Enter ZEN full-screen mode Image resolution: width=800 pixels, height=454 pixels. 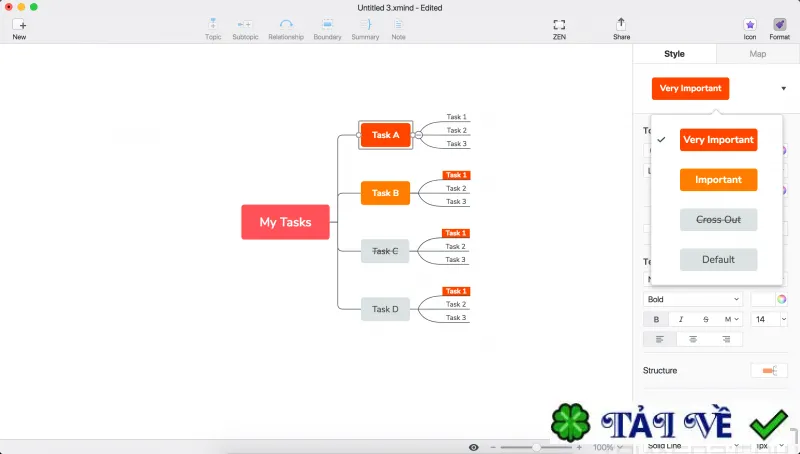(x=559, y=29)
